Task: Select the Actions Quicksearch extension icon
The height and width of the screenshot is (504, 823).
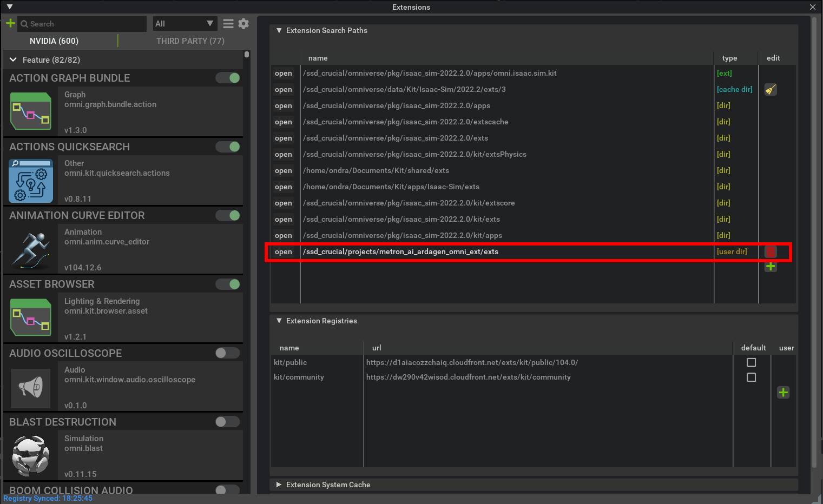Action: tap(31, 180)
